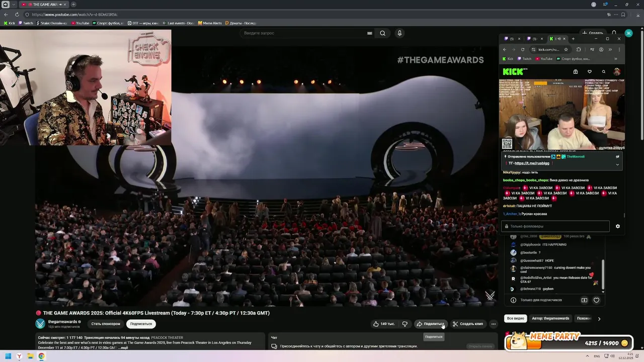Select the Все видео filter chip

[516, 318]
